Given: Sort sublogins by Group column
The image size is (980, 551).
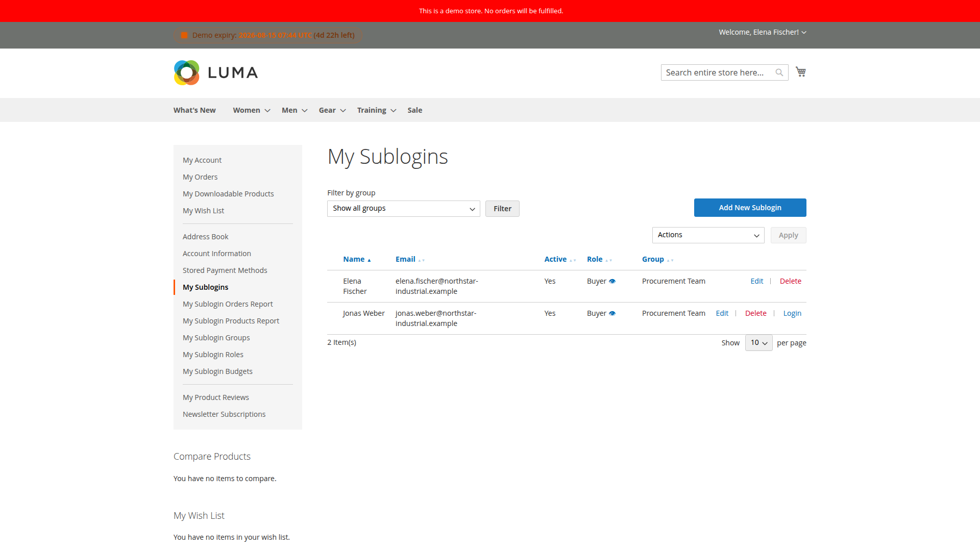Looking at the screenshot, I should coord(658,259).
